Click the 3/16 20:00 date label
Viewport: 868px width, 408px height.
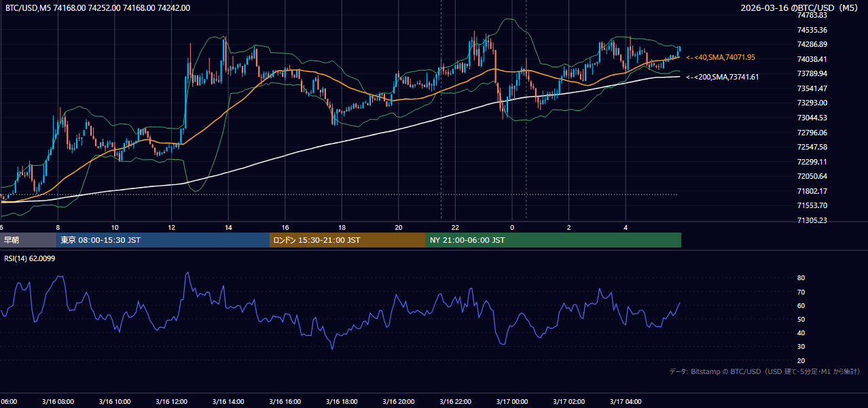(399, 401)
